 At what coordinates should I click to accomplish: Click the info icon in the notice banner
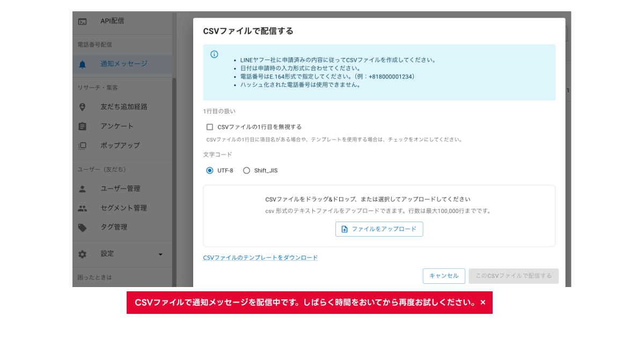214,55
